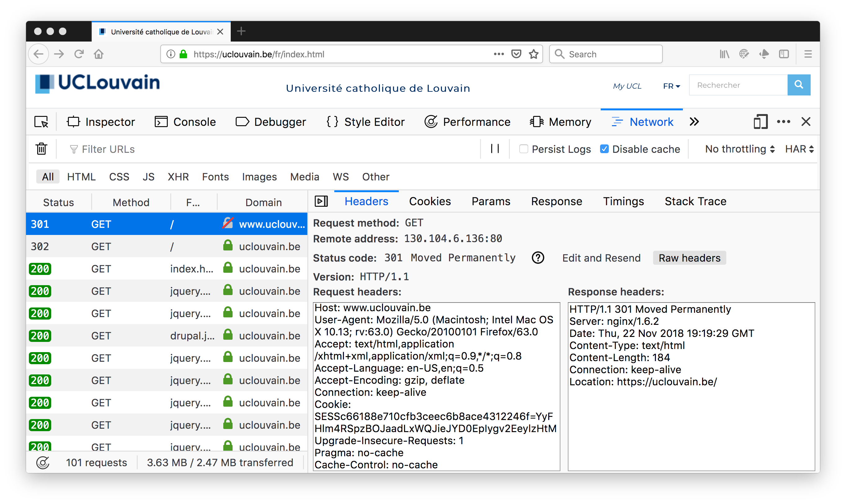
Task: Open the Memory panel
Action: [560, 122]
